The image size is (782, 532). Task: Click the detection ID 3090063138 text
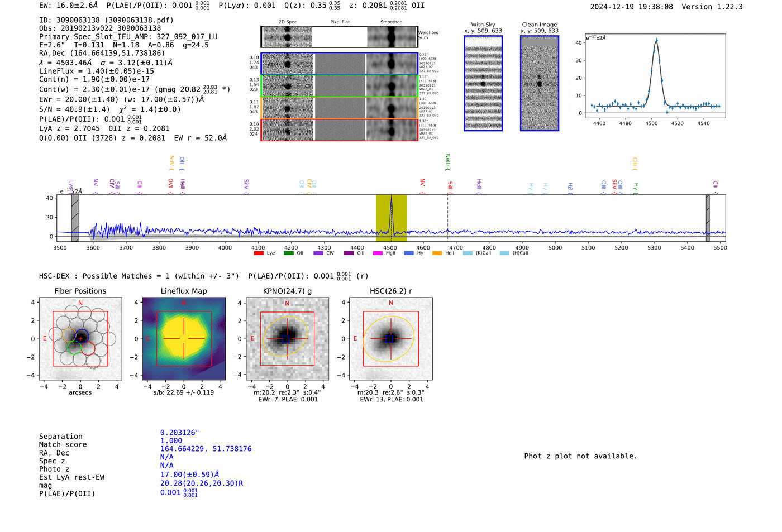pyautogui.click(x=106, y=20)
